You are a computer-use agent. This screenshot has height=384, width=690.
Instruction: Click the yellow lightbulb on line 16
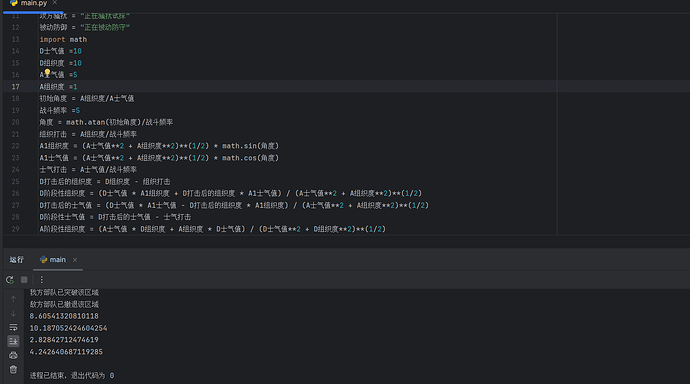tap(47, 73)
